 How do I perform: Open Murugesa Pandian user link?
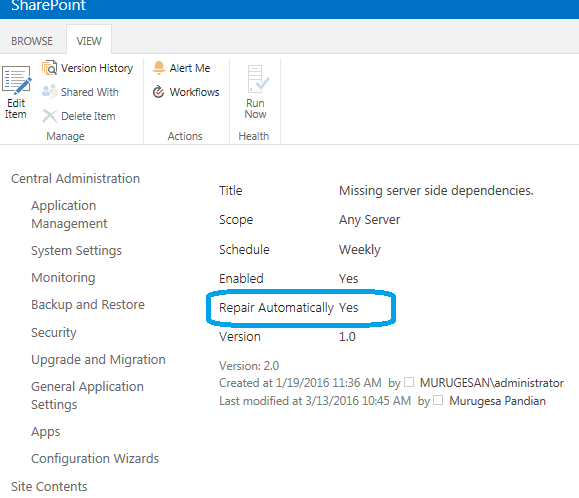497,401
